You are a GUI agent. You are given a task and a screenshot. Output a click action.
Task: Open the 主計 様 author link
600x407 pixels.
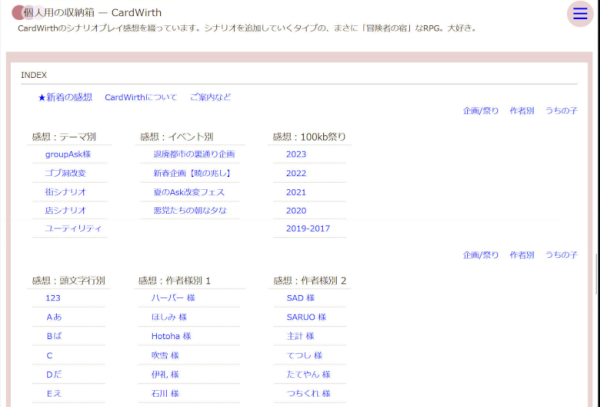click(300, 336)
